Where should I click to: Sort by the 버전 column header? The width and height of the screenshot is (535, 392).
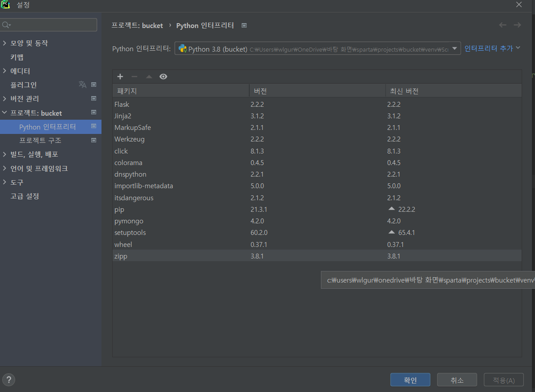tap(317, 91)
